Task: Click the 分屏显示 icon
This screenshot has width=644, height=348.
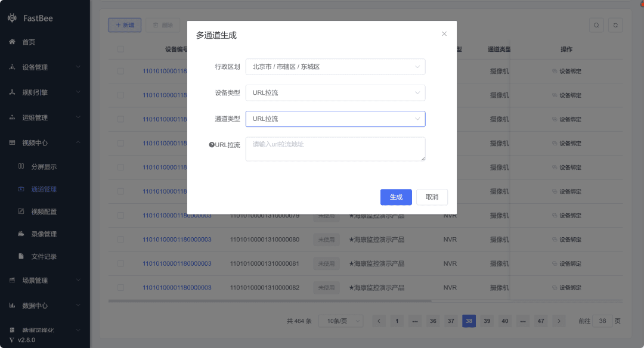Action: pos(21,166)
